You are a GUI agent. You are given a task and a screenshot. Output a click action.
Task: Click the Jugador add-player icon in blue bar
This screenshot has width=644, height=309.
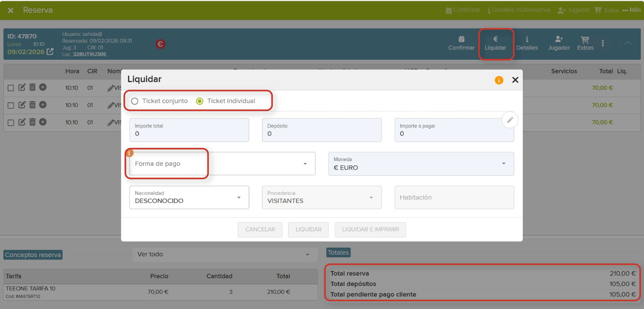pos(559,39)
